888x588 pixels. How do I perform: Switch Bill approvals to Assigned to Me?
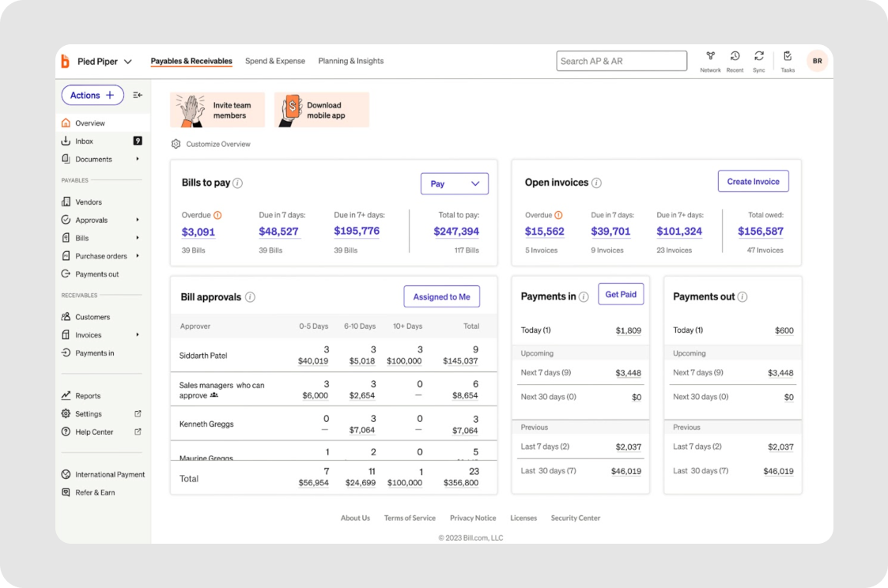pos(441,296)
